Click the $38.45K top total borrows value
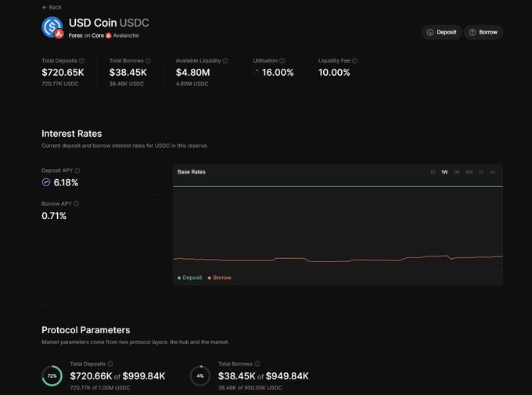 (128, 73)
